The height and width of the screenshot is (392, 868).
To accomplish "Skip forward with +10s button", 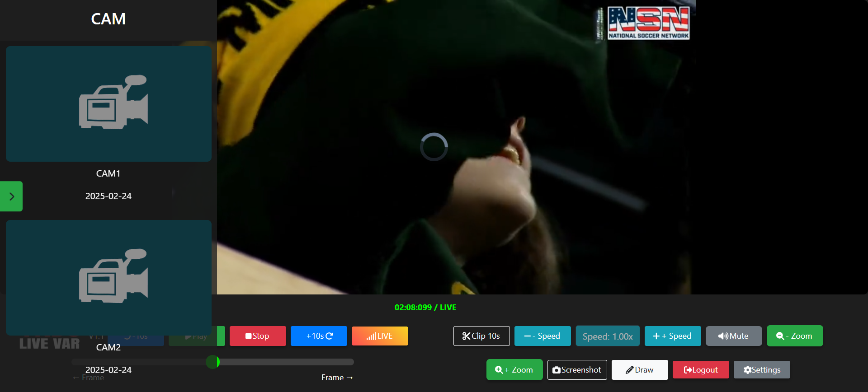I will pyautogui.click(x=319, y=336).
